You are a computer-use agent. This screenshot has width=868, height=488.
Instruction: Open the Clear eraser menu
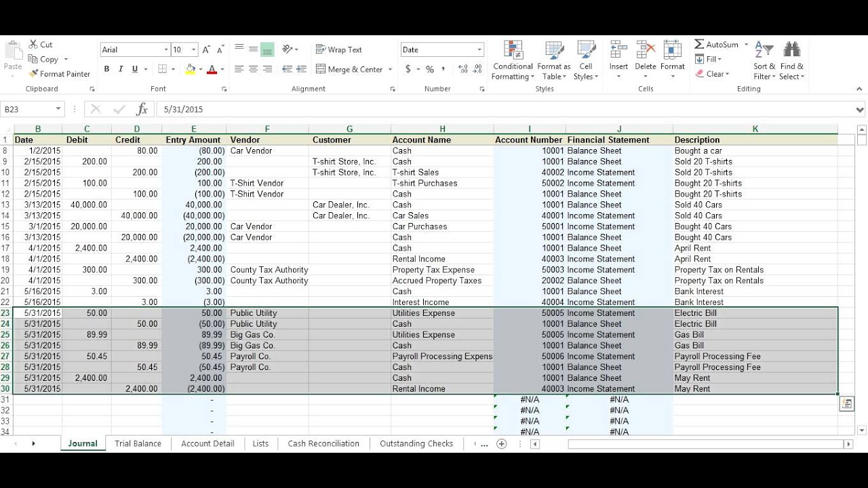tap(712, 74)
